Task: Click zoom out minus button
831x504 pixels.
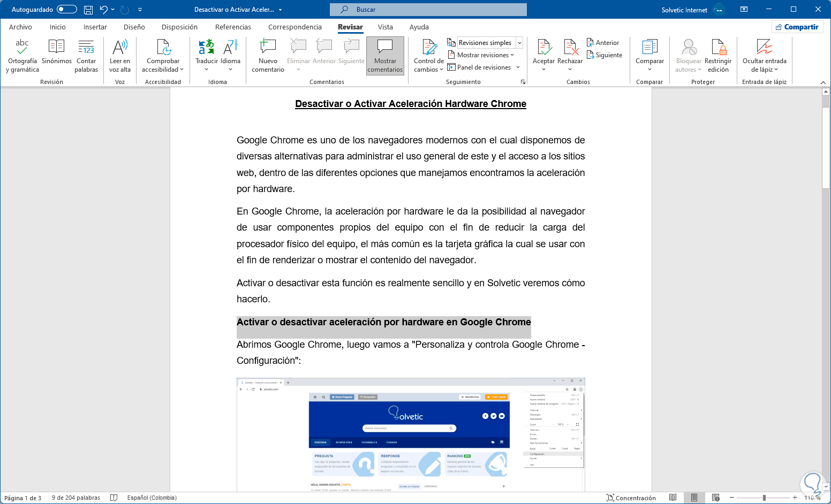Action: tap(731, 498)
